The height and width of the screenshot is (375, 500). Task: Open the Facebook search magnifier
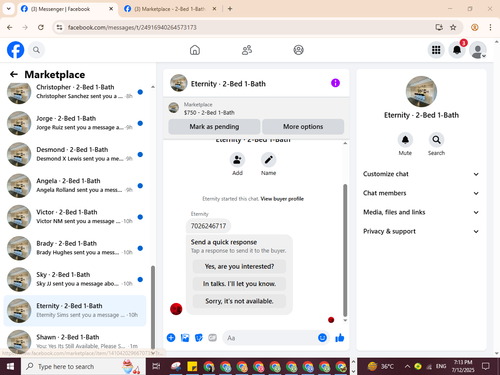(x=36, y=50)
